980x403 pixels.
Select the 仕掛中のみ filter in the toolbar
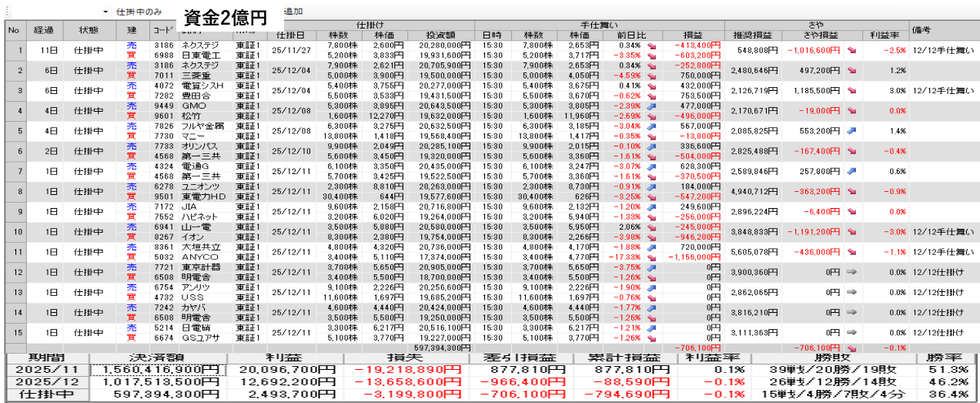(139, 13)
